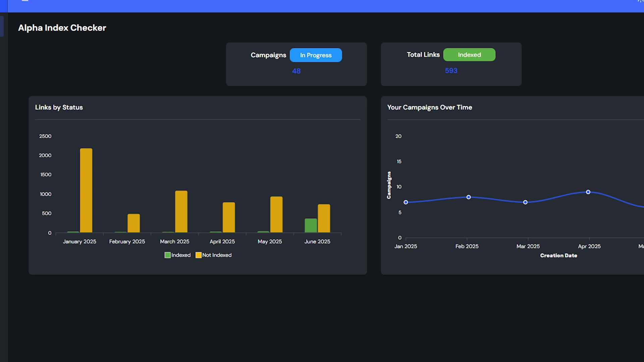Click the February 2025 axis label

pyautogui.click(x=127, y=241)
